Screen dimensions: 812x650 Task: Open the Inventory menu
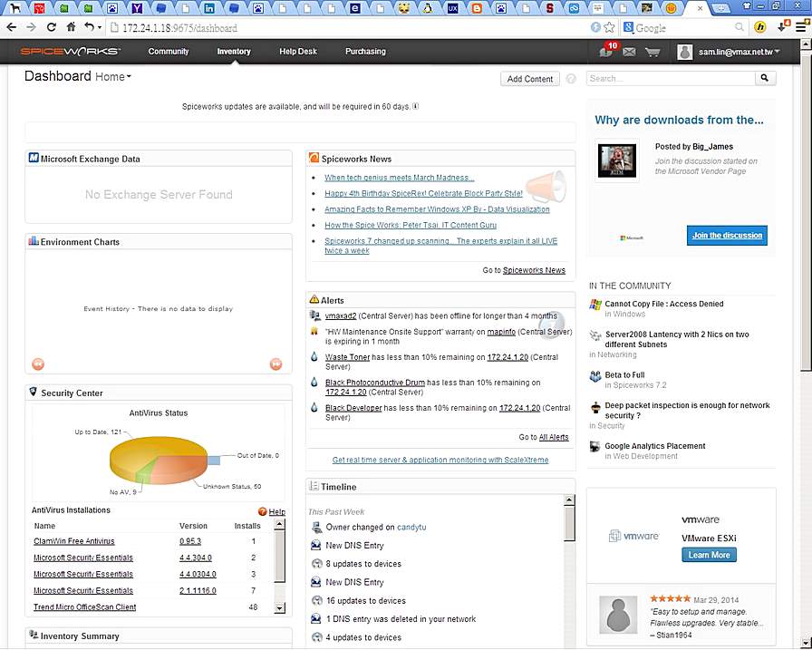234,52
